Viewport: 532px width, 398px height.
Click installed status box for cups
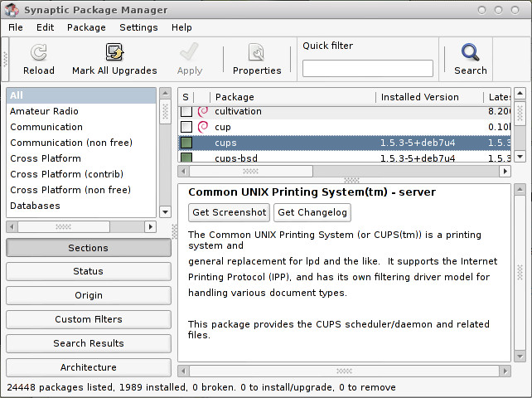point(186,143)
